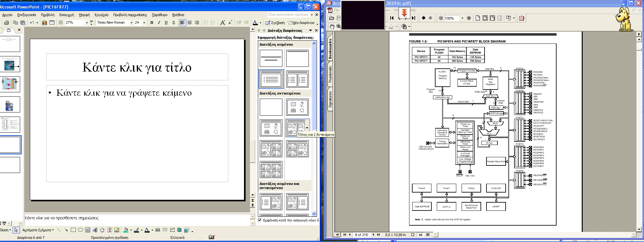Open the Βοήθεια menu
The width and height of the screenshot is (644, 242).
click(178, 15)
